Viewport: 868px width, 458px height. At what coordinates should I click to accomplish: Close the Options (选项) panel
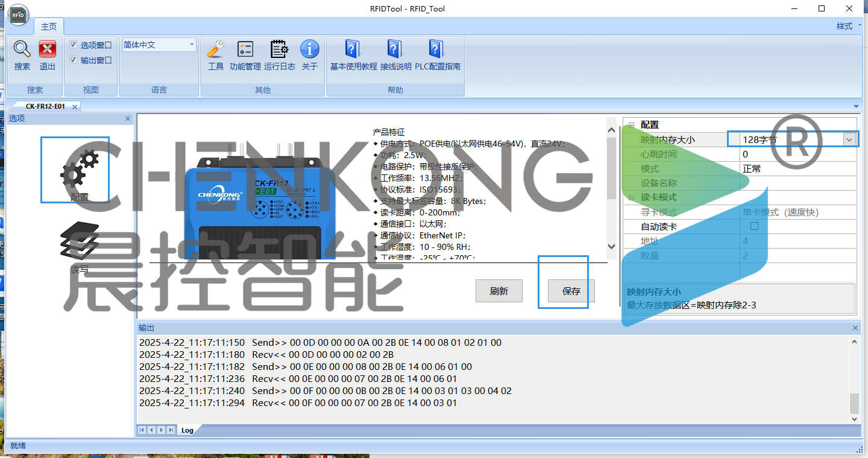(128, 118)
